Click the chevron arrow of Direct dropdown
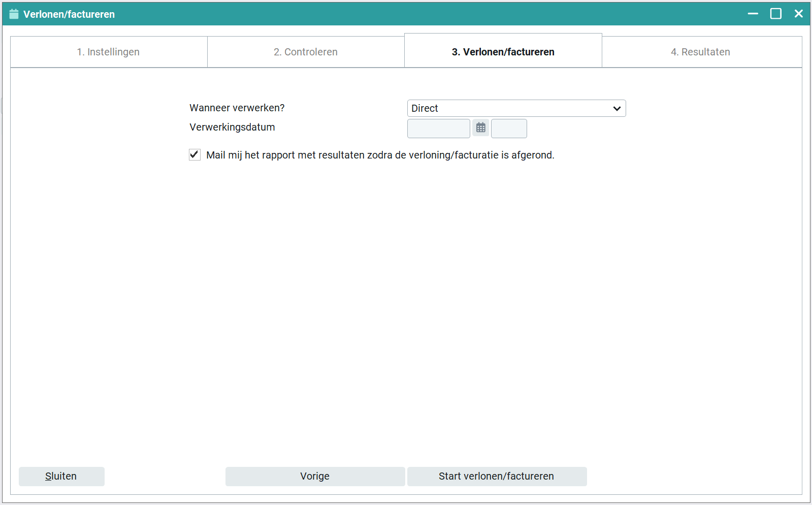Screen dimensions: 812x505 [616, 108]
